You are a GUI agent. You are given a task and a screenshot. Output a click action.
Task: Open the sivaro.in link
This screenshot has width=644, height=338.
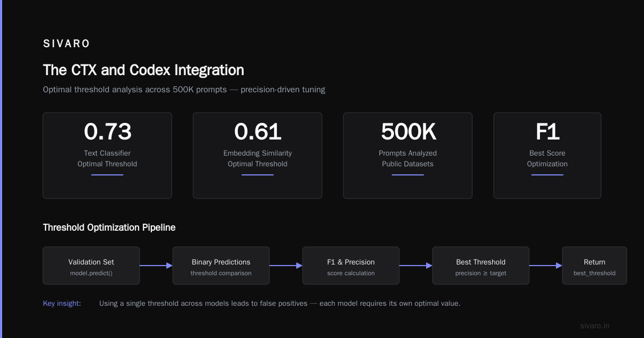point(595,326)
